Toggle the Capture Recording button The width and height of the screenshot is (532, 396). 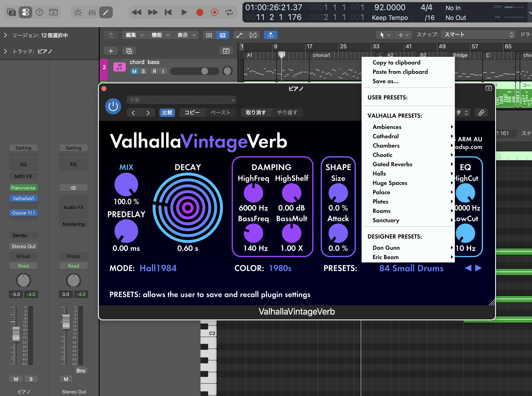(x=214, y=12)
